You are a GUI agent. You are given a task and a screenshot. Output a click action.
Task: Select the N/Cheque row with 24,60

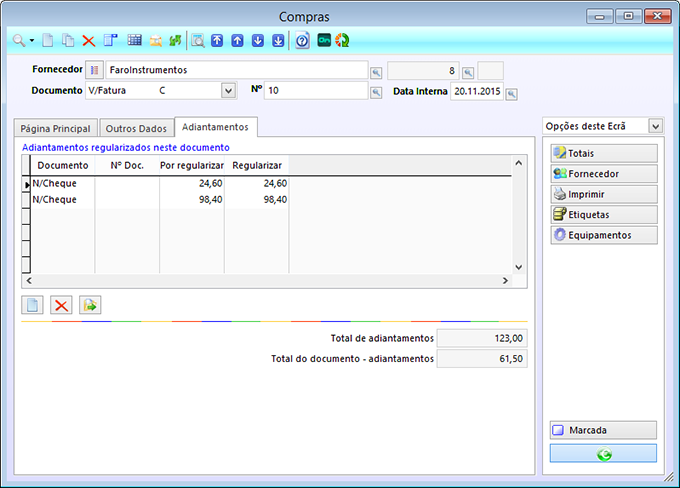159,183
